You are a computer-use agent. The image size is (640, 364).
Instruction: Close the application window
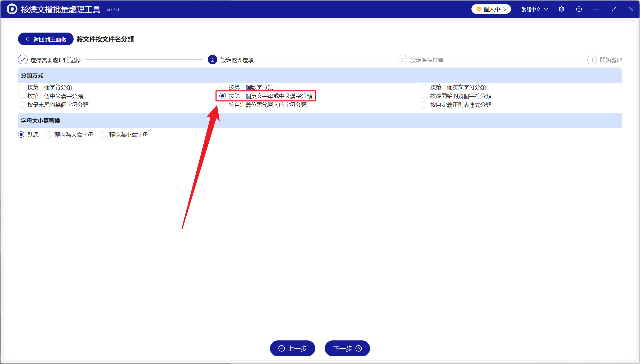pyautogui.click(x=631, y=9)
